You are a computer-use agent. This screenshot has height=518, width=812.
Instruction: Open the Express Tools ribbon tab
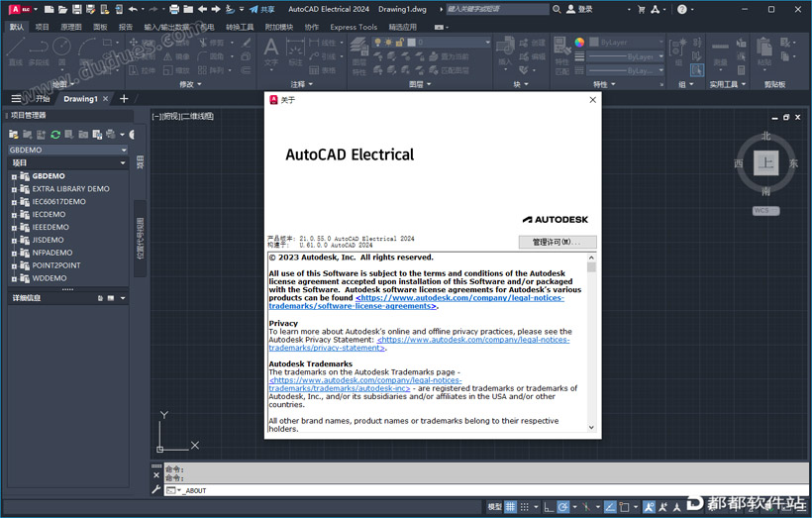pos(354,27)
